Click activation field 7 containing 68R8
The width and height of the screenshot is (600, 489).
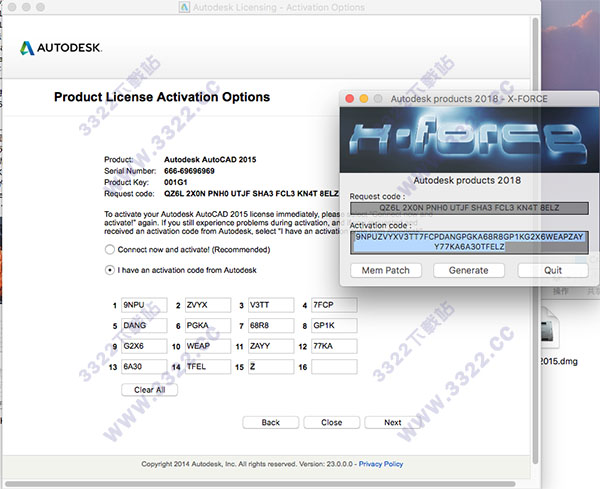[x=271, y=326]
